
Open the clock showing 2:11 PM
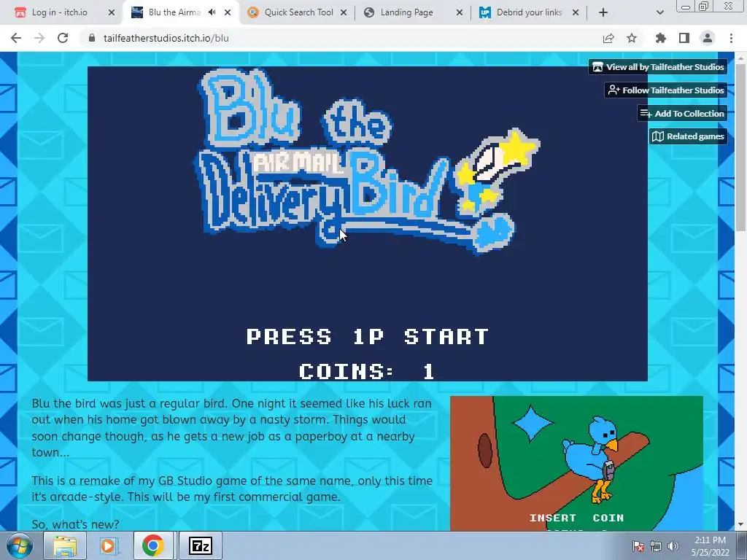[710, 545]
